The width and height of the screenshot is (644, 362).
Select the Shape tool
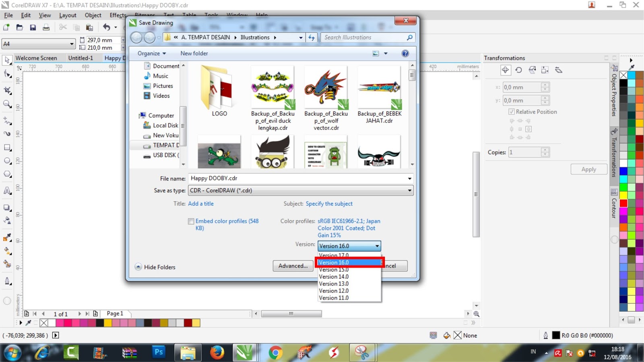click(7, 74)
